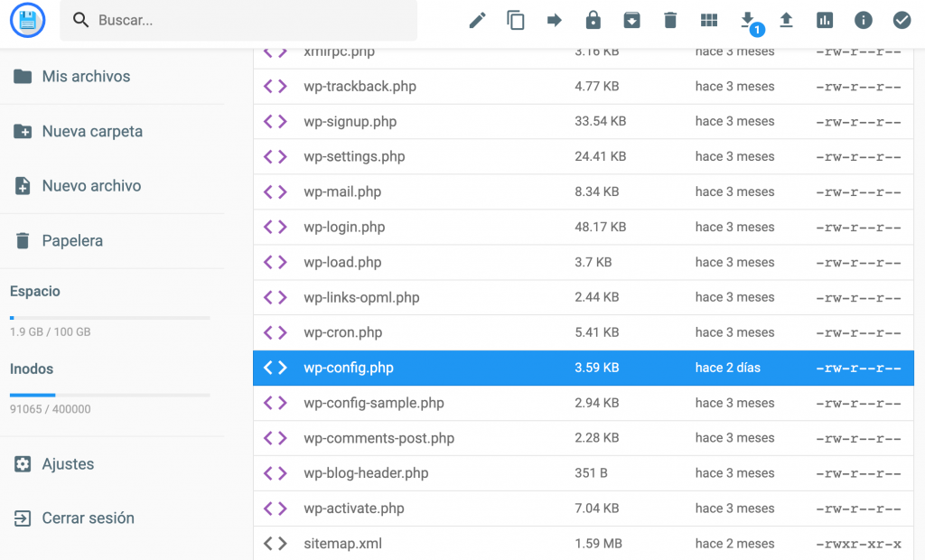Download selected file using the download icon
The height and width of the screenshot is (560, 925).
click(747, 19)
